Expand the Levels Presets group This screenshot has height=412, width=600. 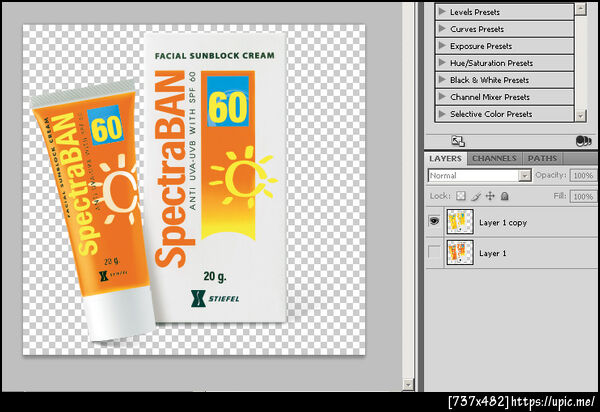coord(442,11)
